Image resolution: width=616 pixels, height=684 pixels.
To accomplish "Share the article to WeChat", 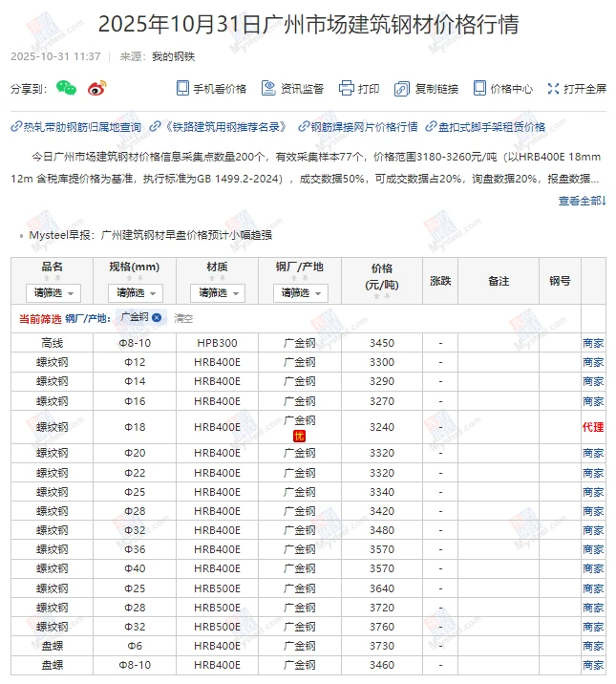I will [x=66, y=88].
